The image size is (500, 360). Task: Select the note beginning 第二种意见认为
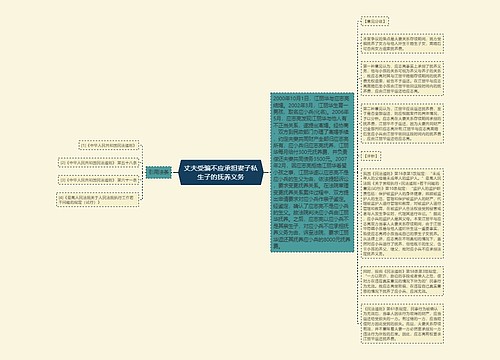(x=403, y=123)
